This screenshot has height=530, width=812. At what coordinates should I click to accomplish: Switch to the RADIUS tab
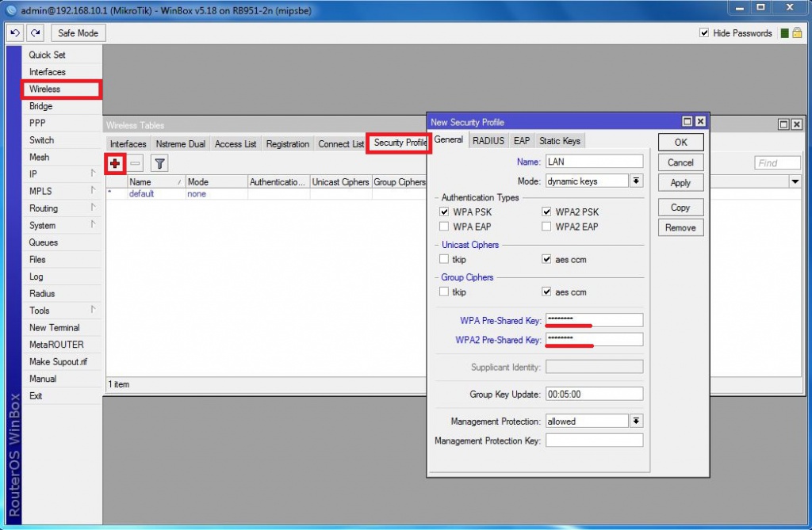pyautogui.click(x=488, y=141)
